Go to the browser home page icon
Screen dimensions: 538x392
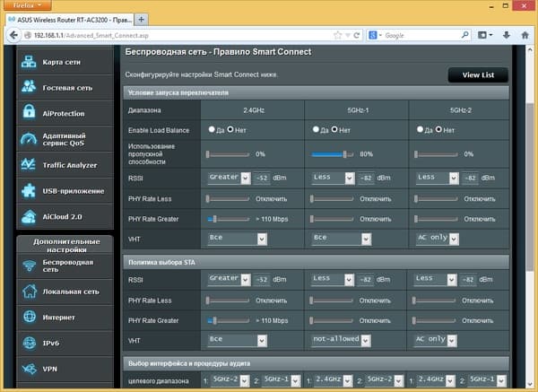[x=525, y=35]
